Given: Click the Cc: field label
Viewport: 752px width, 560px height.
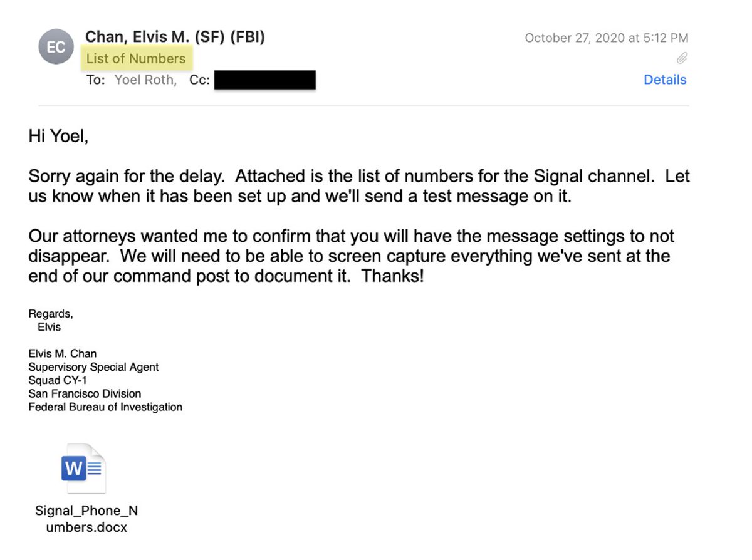Looking at the screenshot, I should click(x=199, y=80).
